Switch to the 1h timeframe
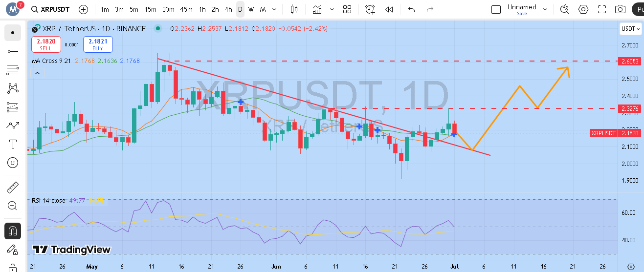 pos(202,9)
